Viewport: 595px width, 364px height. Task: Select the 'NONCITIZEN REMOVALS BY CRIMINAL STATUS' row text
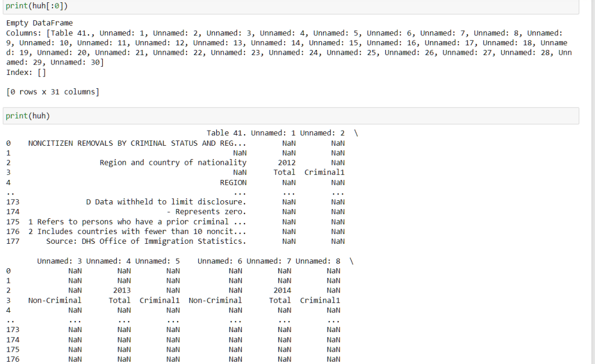pyautogui.click(x=137, y=143)
